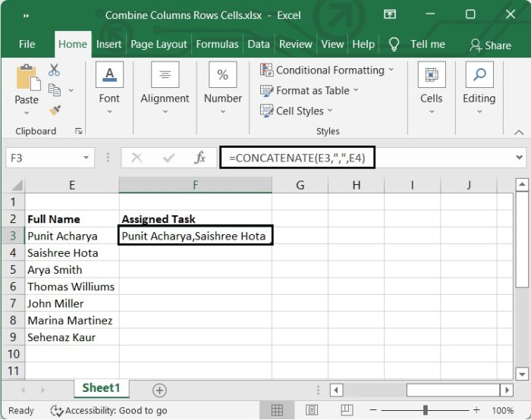Switch to Page Layout view icon

click(312, 410)
